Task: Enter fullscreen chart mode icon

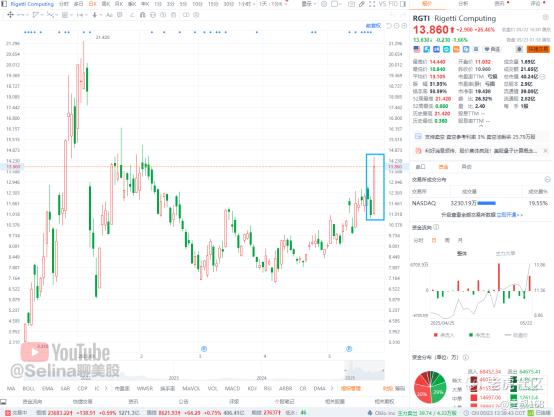Action: tap(372, 4)
